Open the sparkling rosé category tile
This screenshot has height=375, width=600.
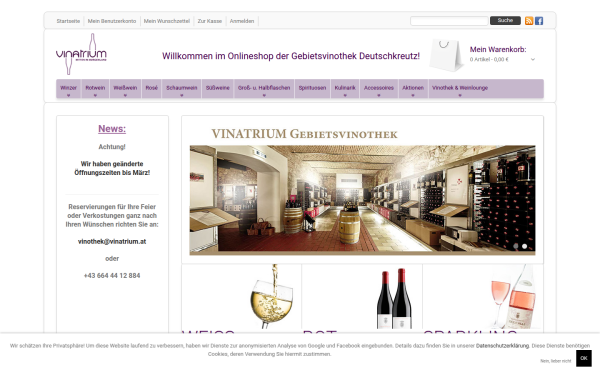pos(483,297)
